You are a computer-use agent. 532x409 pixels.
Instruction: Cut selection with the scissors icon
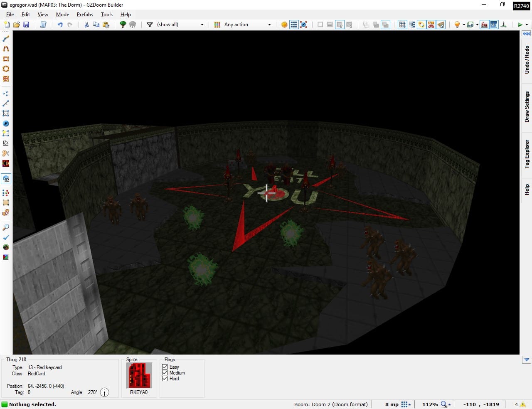tap(86, 25)
